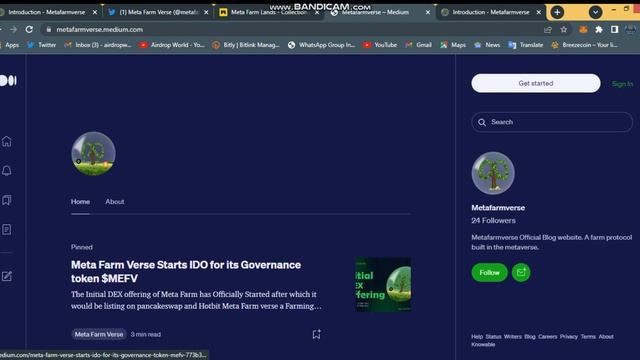Switch to the Meta Farm Verse Twitter tab
Viewport: 640px width, 360px height.
(158, 12)
